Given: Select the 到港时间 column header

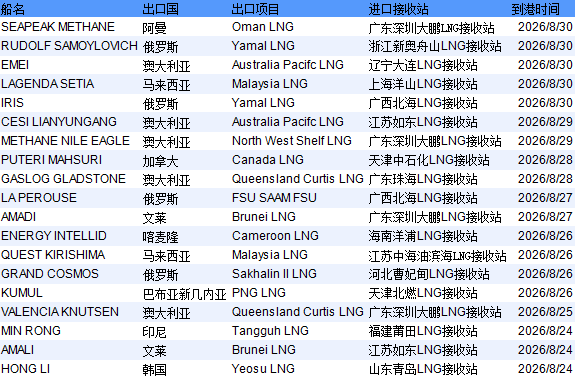Looking at the screenshot, I should 535,9.
